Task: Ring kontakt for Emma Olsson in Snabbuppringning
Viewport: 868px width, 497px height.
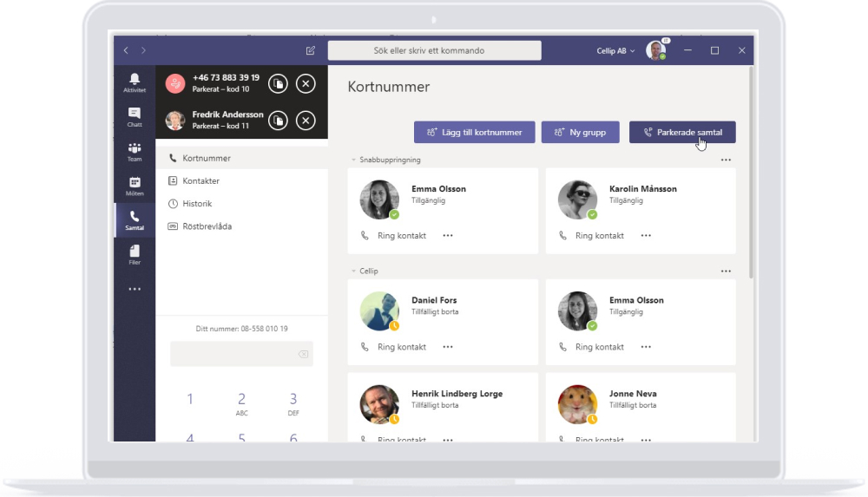Action: point(393,235)
